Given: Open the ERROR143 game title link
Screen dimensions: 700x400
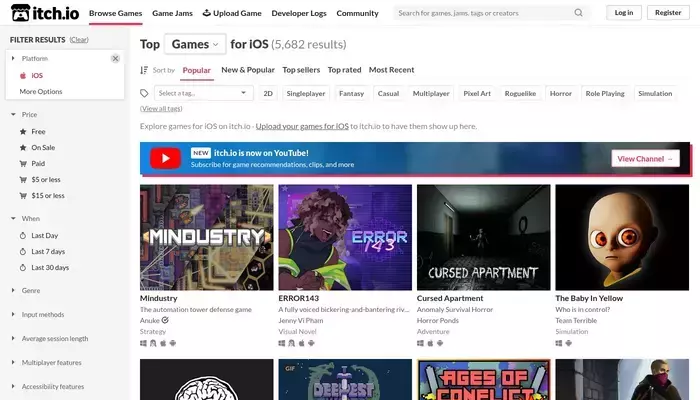Looking at the screenshot, I should pyautogui.click(x=299, y=298).
